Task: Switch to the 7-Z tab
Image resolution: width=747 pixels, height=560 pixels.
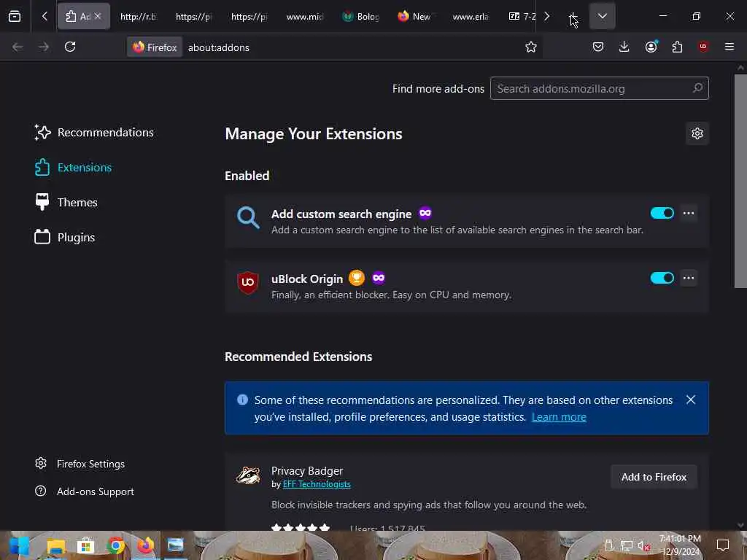Action: [521, 16]
